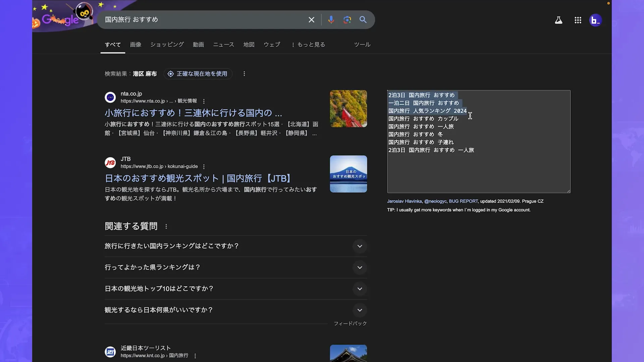The image size is (644, 362).
Task: Open options menu beside JTB URL
Action: (204, 167)
